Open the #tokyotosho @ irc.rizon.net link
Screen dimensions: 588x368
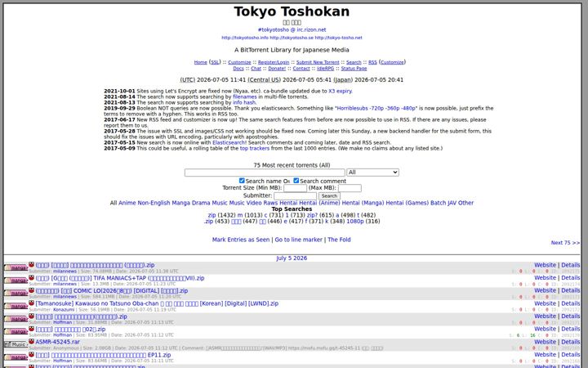click(292, 29)
